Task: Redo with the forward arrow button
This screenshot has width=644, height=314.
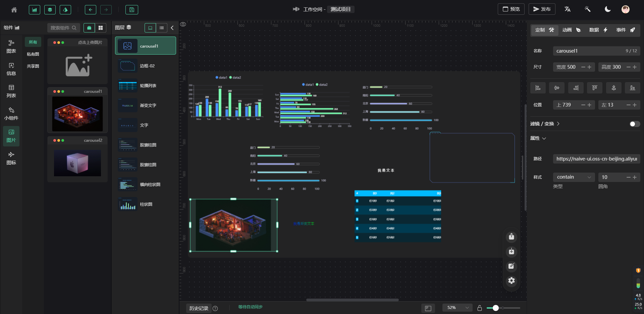Action: pyautogui.click(x=106, y=10)
